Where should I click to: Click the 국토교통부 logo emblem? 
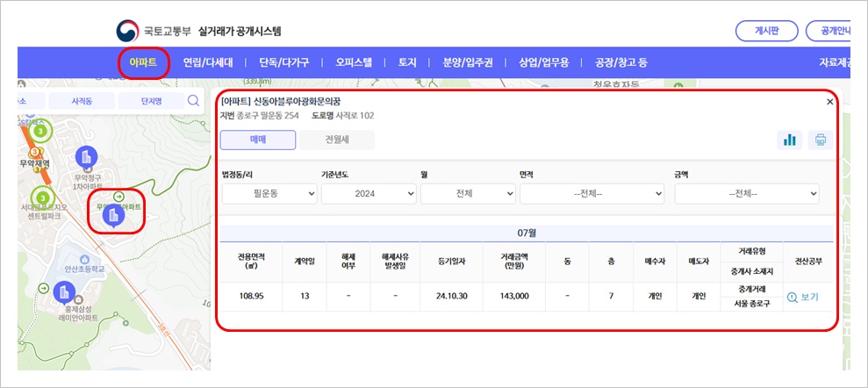[128, 31]
